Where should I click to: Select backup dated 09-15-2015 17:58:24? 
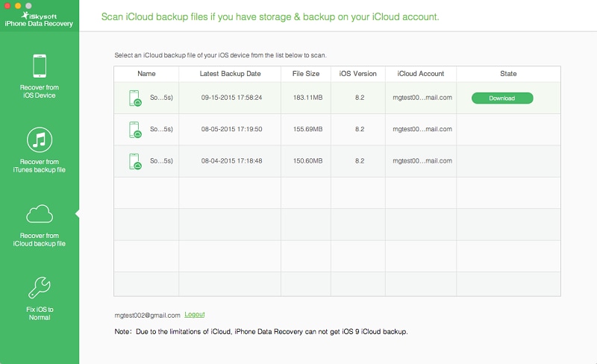[231, 98]
